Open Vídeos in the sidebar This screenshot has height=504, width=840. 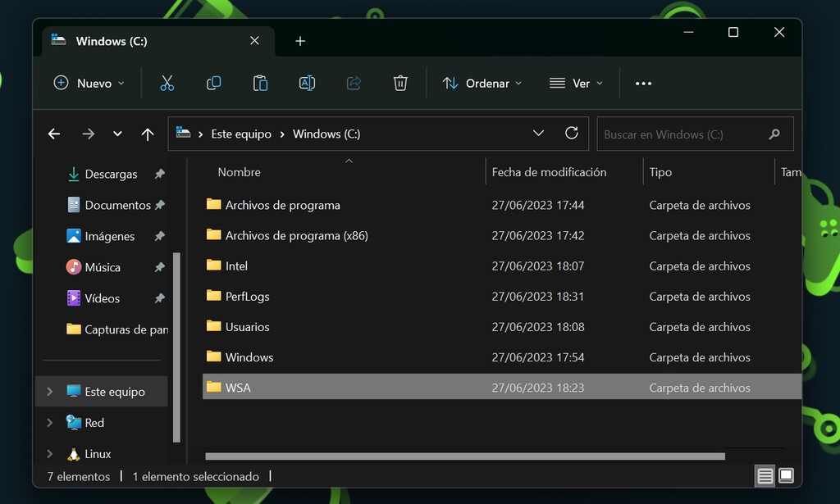tap(102, 298)
